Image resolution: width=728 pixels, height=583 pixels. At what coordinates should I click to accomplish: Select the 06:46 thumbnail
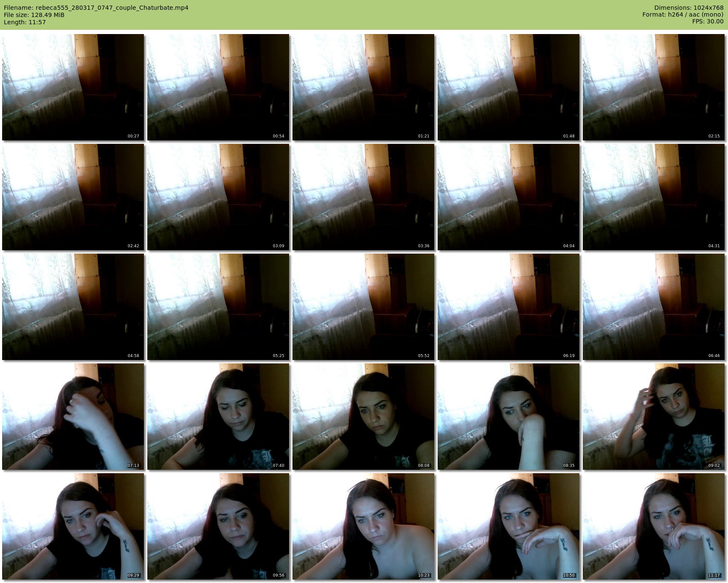click(653, 307)
